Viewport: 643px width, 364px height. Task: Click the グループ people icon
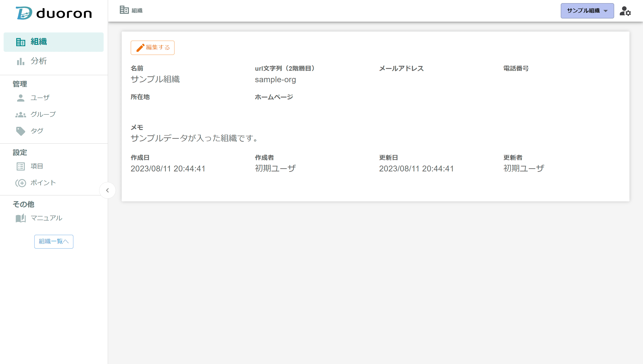[21, 114]
